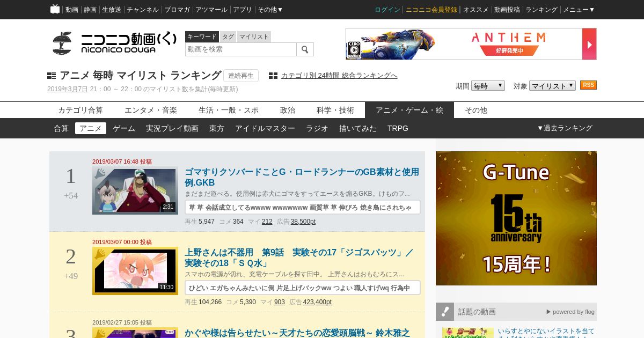
Task: Click ニコニコ会員登録 link
Action: coord(431,10)
